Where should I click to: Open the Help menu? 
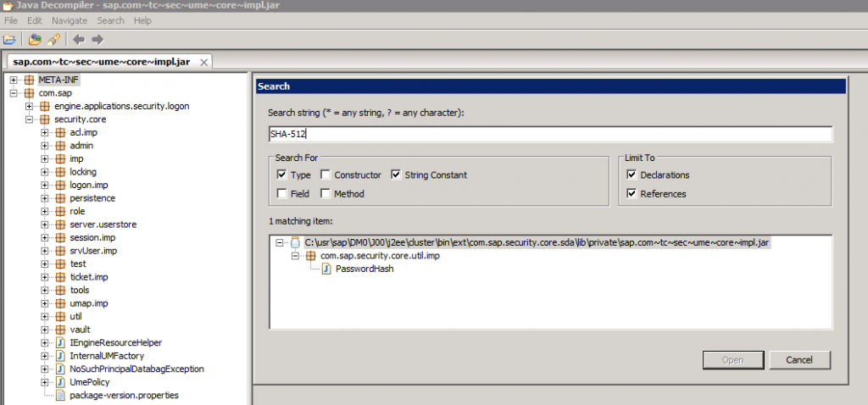142,20
